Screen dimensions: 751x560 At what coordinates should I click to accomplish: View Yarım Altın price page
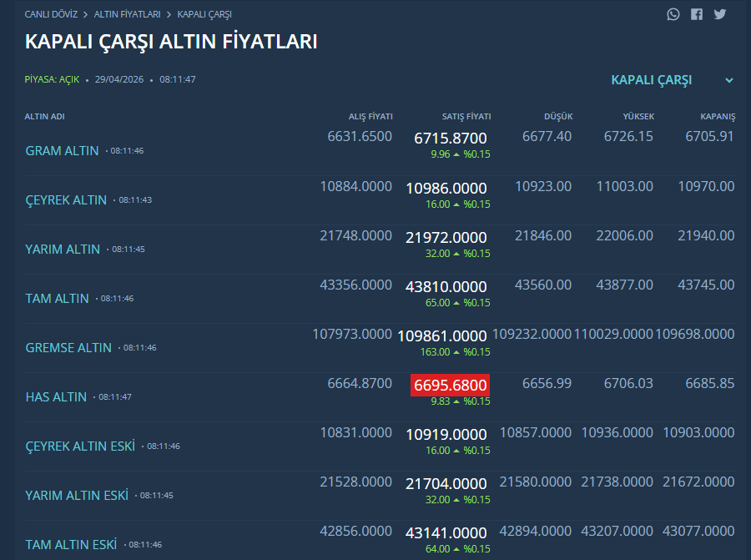[x=63, y=250]
